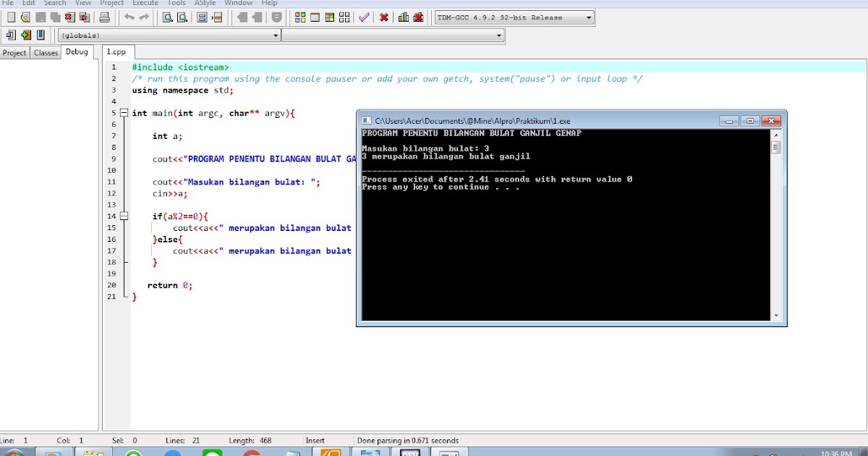Screen dimensions: 868x456
Task: Click the console window scrollbar thumb
Action: coord(776,148)
